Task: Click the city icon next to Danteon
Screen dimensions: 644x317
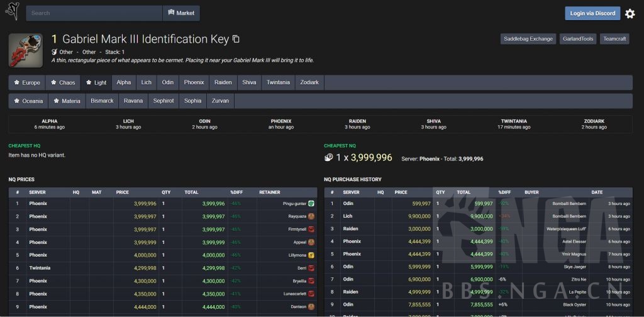Action: coord(311,307)
